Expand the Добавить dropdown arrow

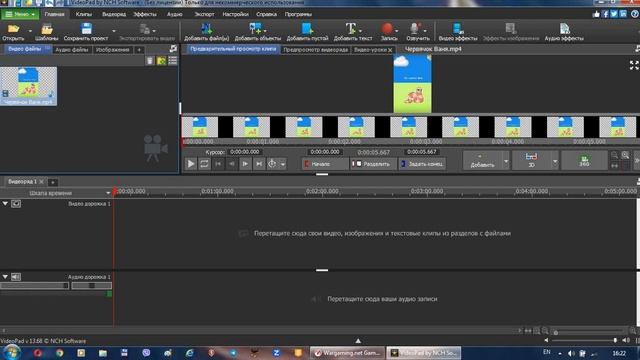(506, 161)
